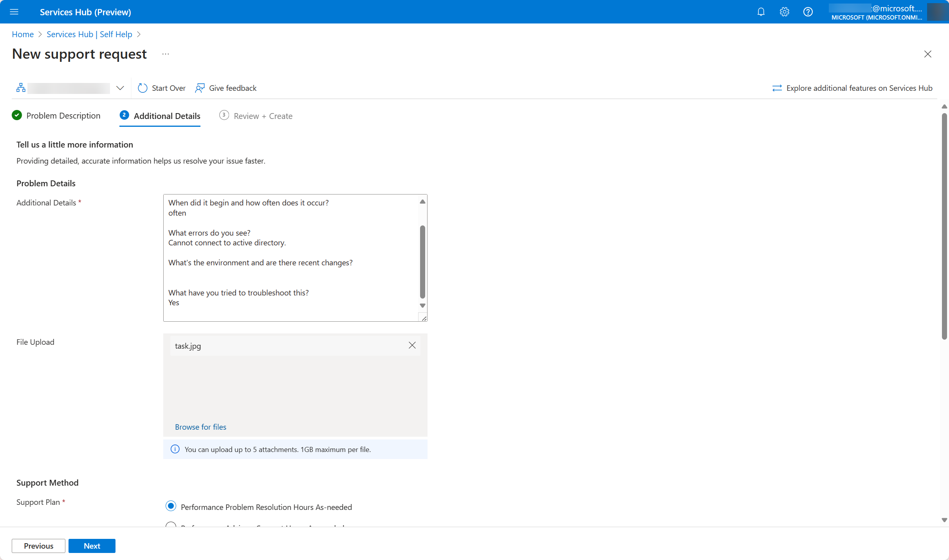949x560 pixels.
Task: Click the Previous button
Action: 38,546
